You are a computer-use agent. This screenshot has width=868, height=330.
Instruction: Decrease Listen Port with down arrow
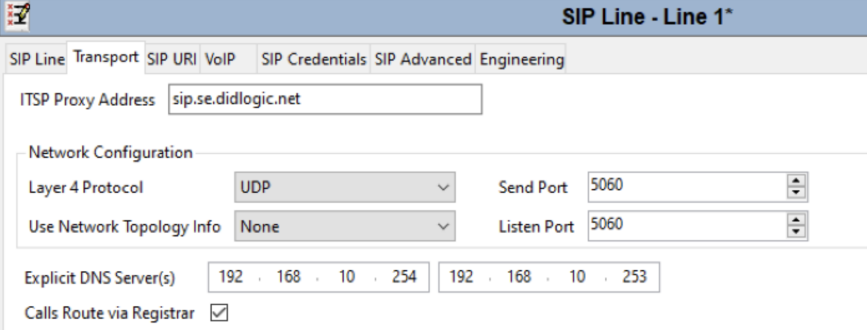click(x=796, y=232)
